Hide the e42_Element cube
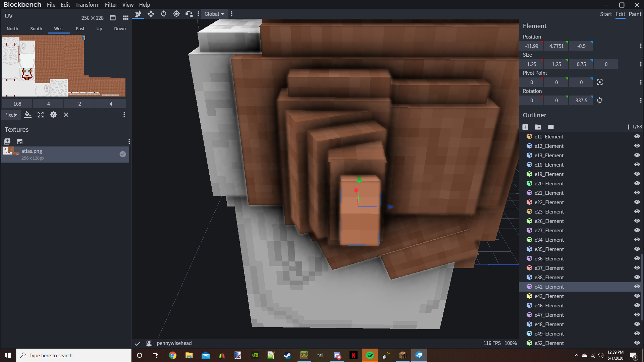This screenshot has width=644, height=362. [x=637, y=287]
